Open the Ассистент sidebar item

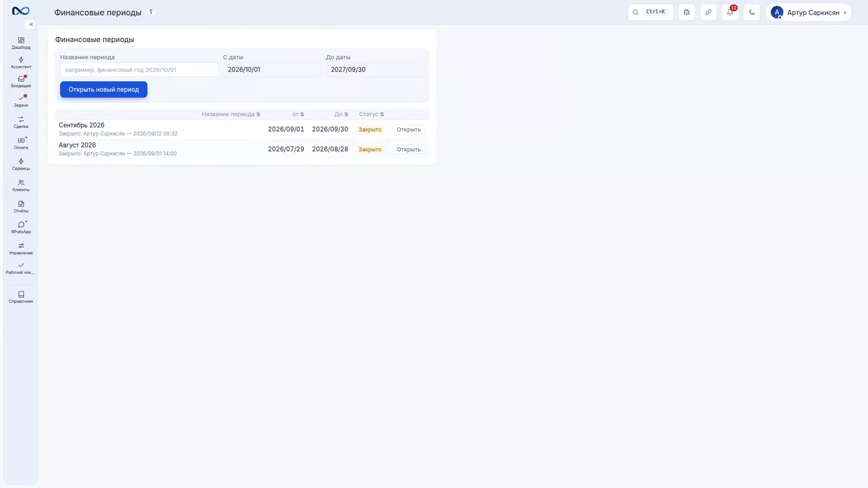point(21,63)
